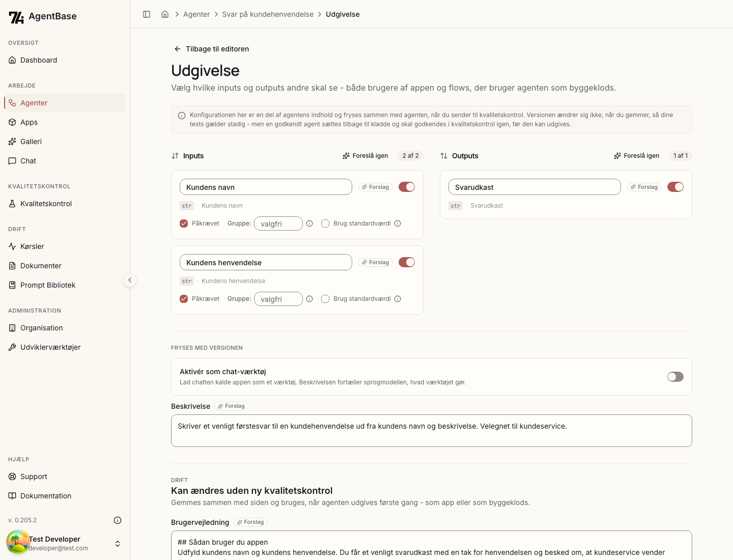
Task: Click the version info icon next to v. 0.205.2
Action: pos(118,520)
